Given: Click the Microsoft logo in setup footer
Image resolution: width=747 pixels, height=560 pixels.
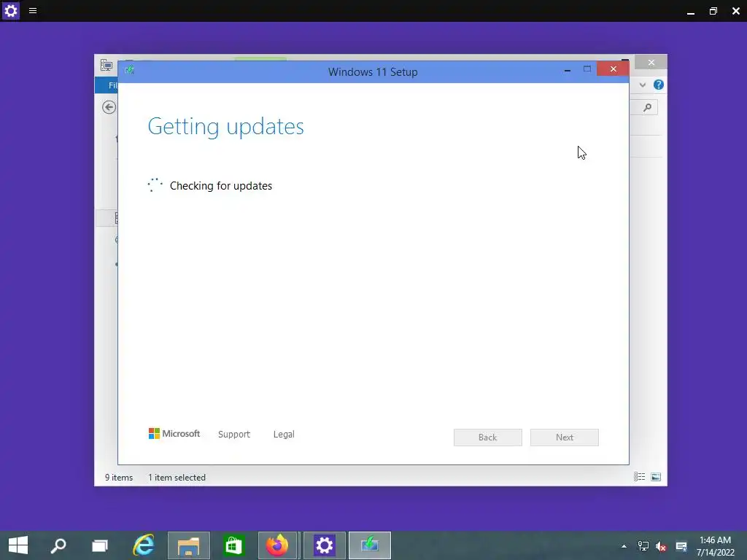Looking at the screenshot, I should 174,433.
